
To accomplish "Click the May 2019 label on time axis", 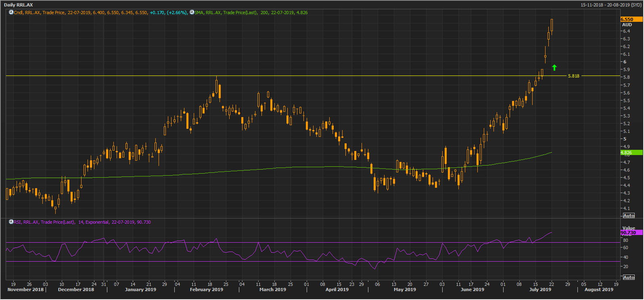I will (x=405, y=290).
